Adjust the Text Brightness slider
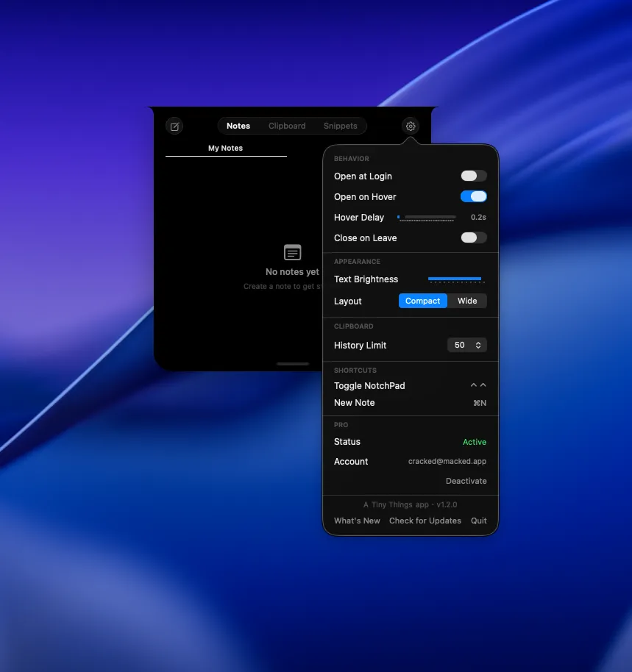Image resolution: width=632 pixels, height=672 pixels. click(x=456, y=279)
